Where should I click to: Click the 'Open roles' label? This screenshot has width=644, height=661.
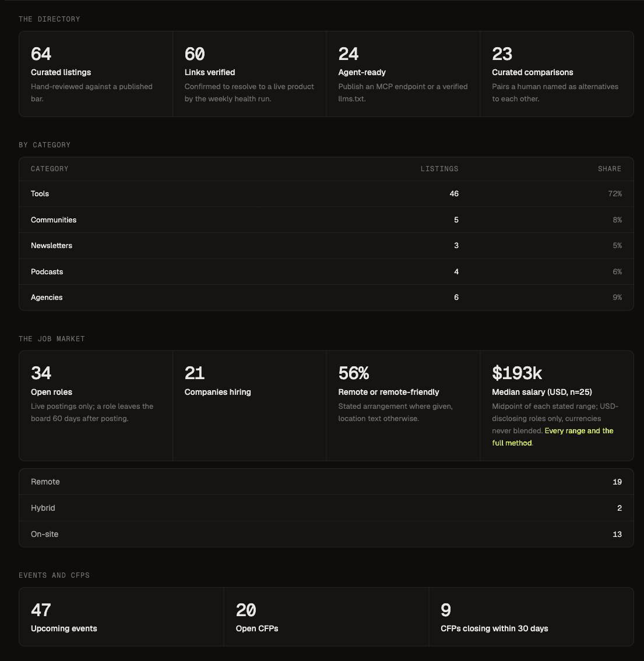51,393
